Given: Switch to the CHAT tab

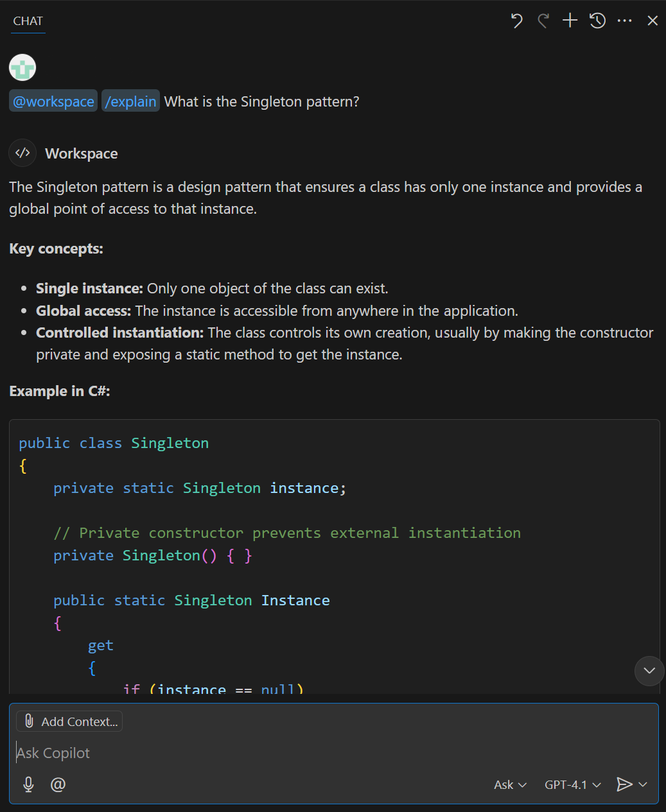Looking at the screenshot, I should click(28, 21).
